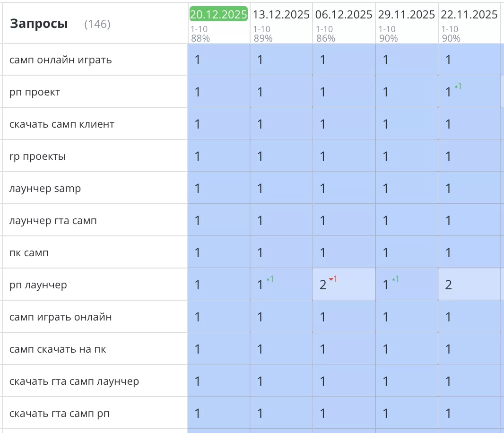Image resolution: width=504 pixels, height=433 pixels.
Task: Click the лаунчер samp query
Action: pos(45,189)
